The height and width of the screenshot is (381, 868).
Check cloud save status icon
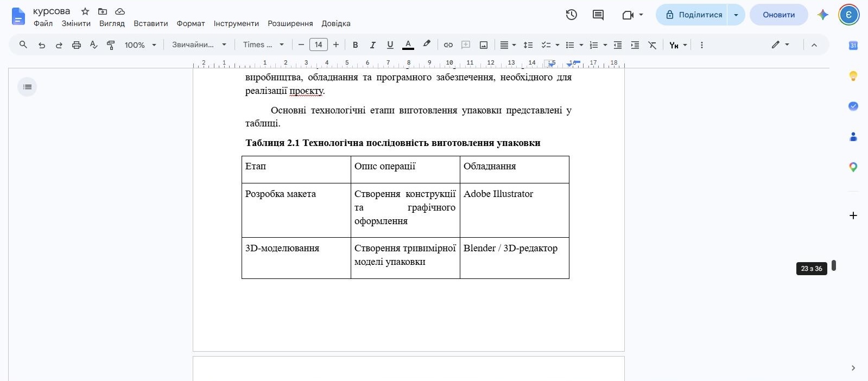[120, 11]
